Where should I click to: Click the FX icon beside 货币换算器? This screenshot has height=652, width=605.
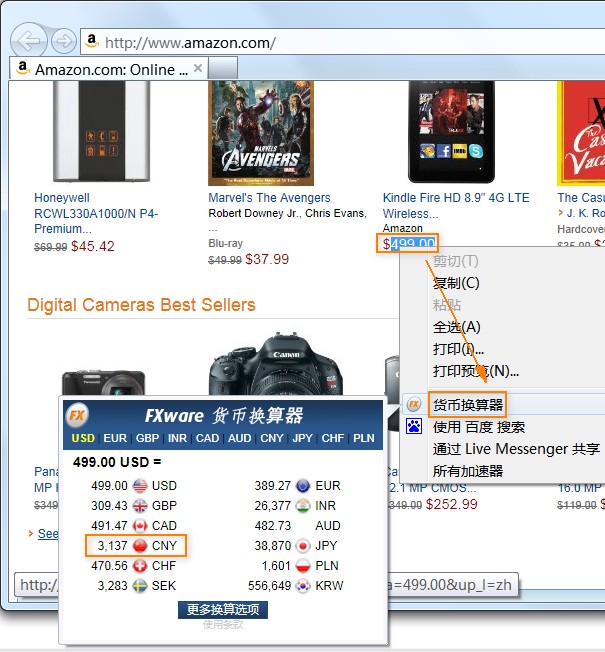[x=414, y=404]
